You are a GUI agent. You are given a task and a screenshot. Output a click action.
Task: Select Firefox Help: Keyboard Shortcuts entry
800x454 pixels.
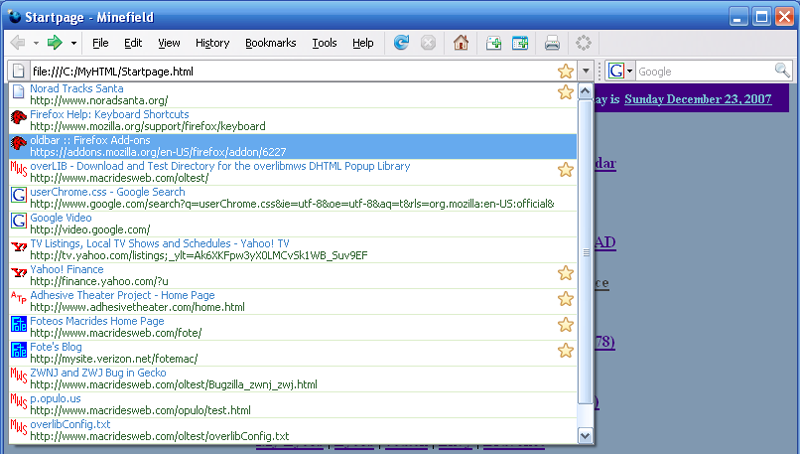click(x=293, y=120)
